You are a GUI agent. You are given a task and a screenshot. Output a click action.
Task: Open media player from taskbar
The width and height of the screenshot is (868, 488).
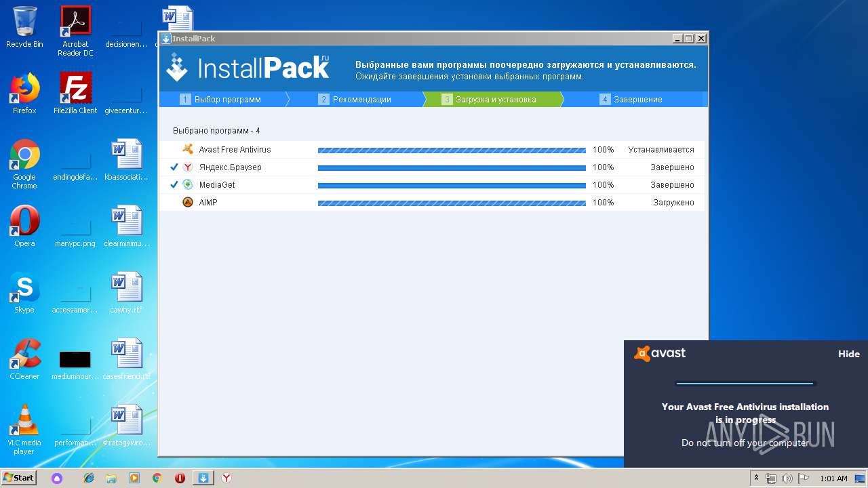point(134,478)
